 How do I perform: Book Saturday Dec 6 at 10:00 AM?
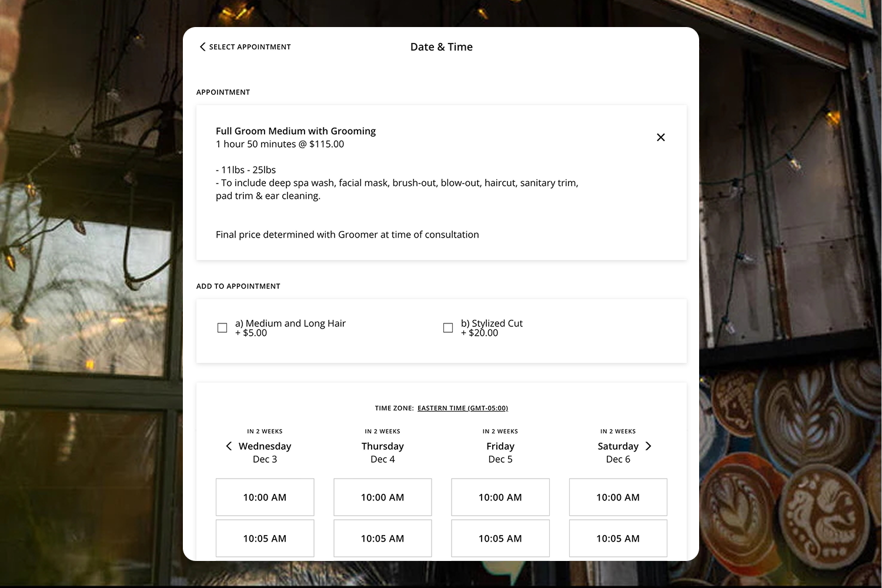pos(618,497)
